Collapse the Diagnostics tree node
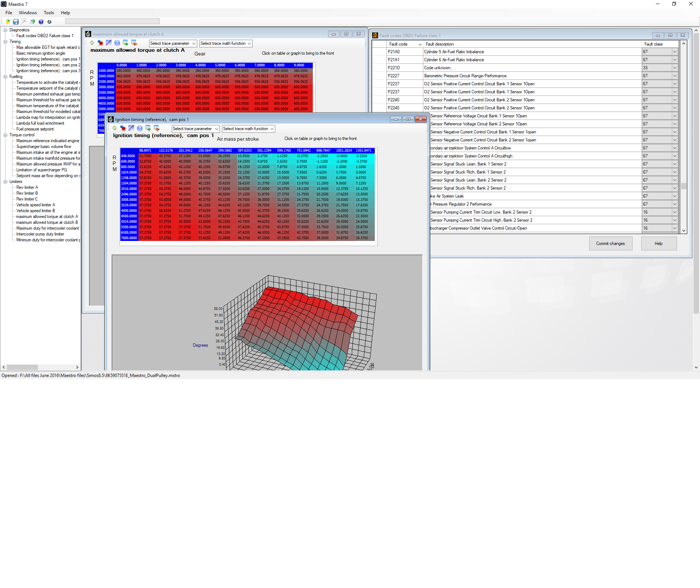 pos(5,30)
